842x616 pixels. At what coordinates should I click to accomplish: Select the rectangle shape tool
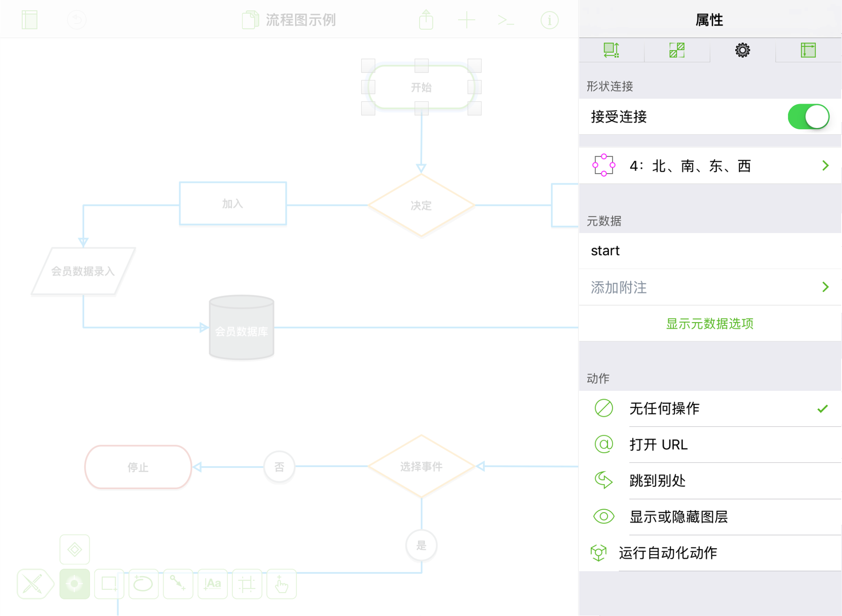pyautogui.click(x=109, y=584)
